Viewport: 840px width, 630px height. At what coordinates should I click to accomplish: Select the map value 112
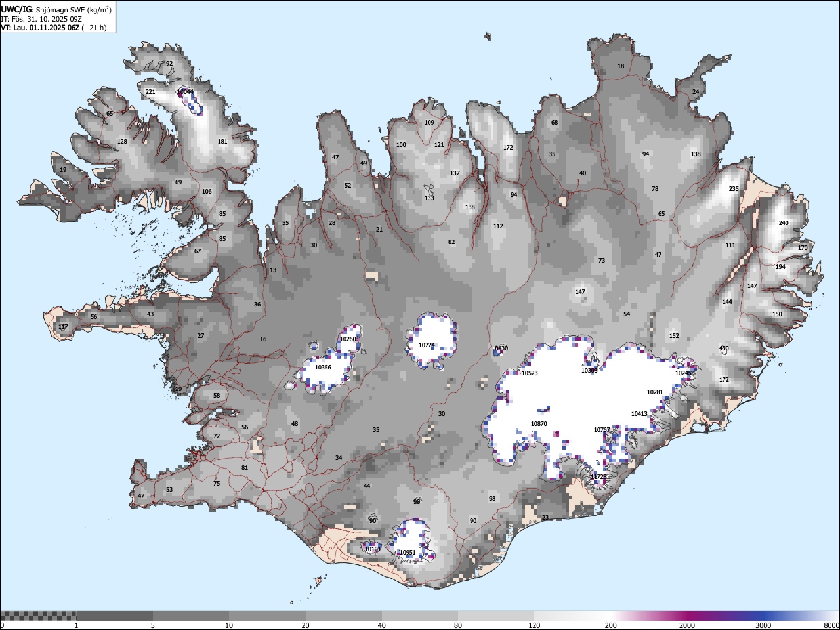pos(498,226)
